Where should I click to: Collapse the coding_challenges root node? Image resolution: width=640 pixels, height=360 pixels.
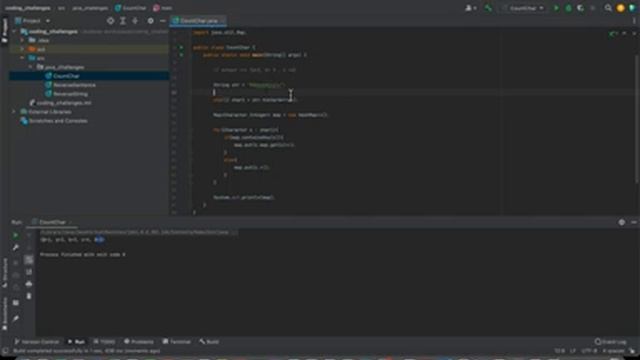[x=15, y=31]
